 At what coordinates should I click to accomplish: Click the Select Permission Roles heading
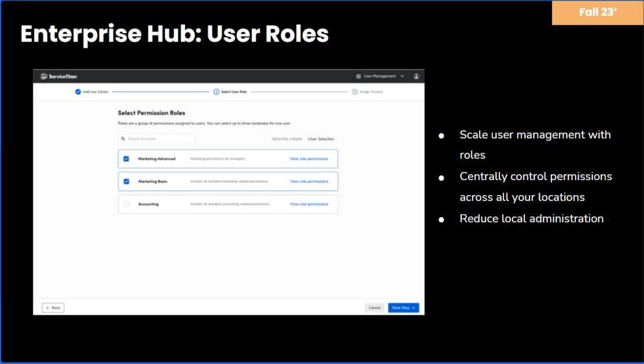coord(152,113)
